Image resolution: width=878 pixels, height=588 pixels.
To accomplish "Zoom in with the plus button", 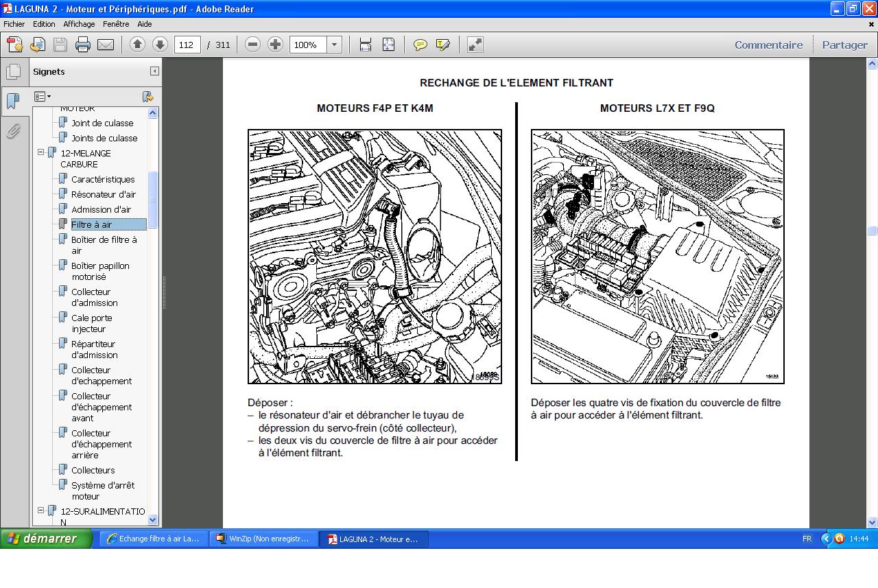I will (x=275, y=45).
